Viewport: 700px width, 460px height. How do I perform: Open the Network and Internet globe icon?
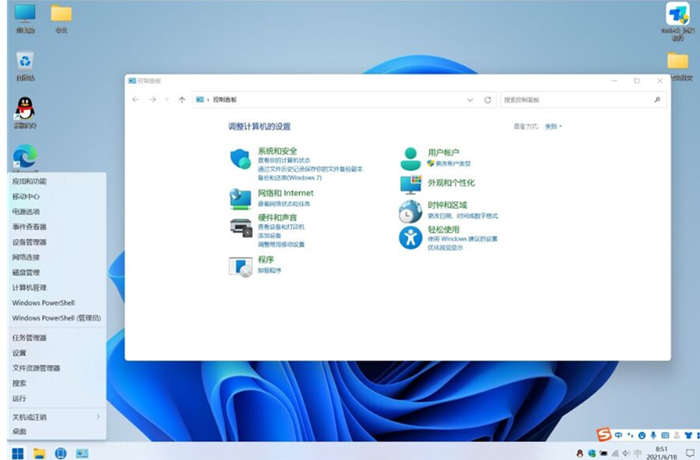(241, 199)
